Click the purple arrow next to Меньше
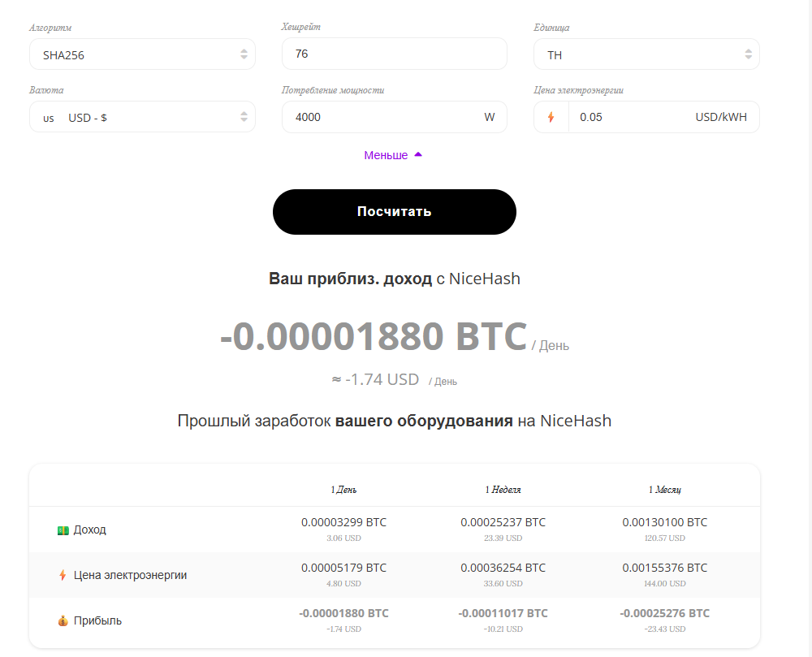Screen dimensions: 812x657 coord(418,154)
